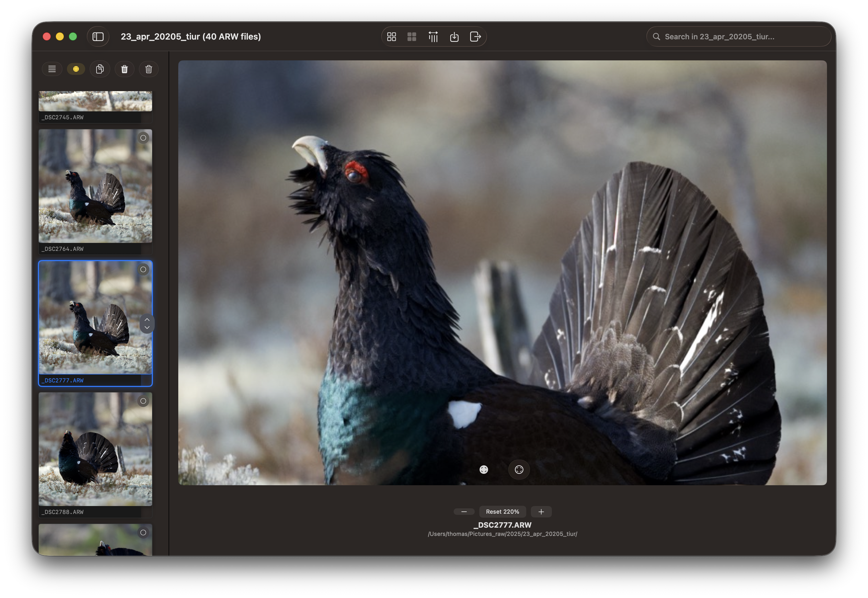Toggle the sidebar panel button
Viewport: 868px width, 598px height.
pos(98,37)
